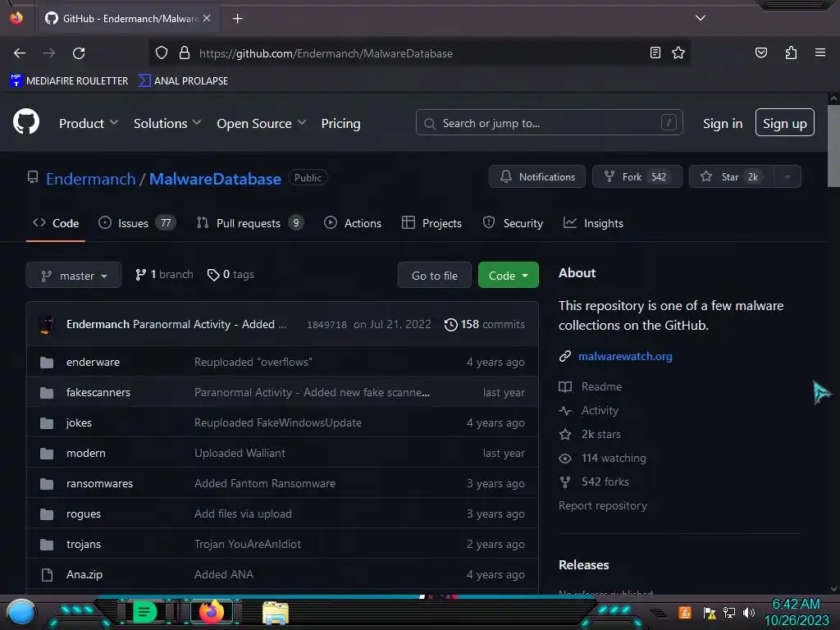The width and height of the screenshot is (840, 630).
Task: Expand the Product menu
Action: 89,123
